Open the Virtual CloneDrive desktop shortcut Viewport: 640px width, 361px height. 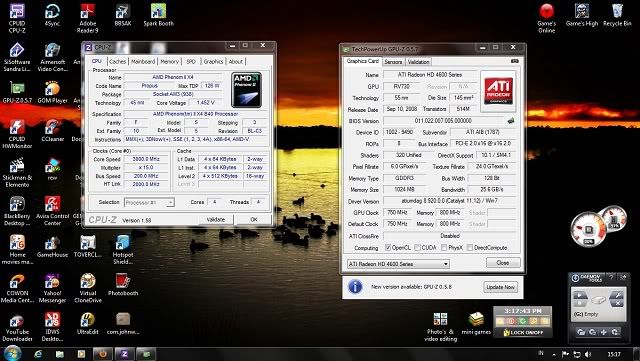[x=87, y=288]
